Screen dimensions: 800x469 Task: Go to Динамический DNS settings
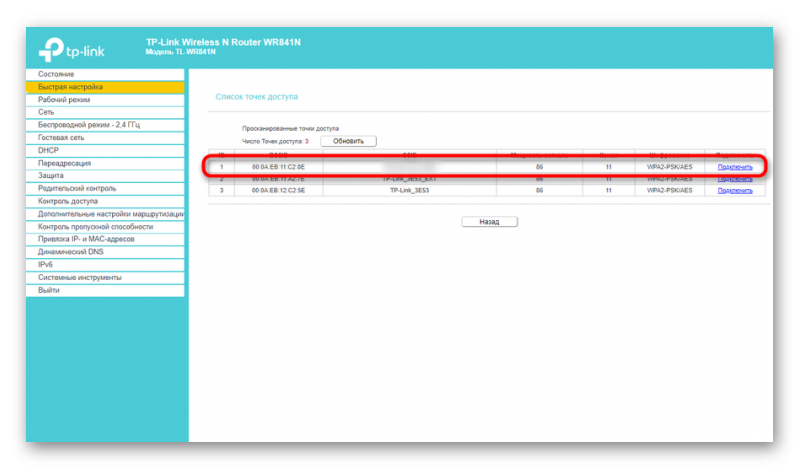(105, 252)
